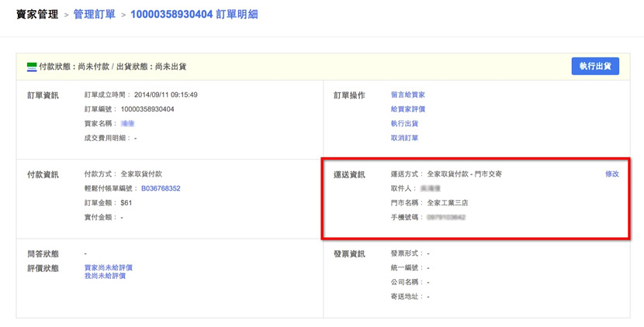Open payment slip number B036768352
Image resolution: width=644 pixels, height=327 pixels.
pos(161,188)
